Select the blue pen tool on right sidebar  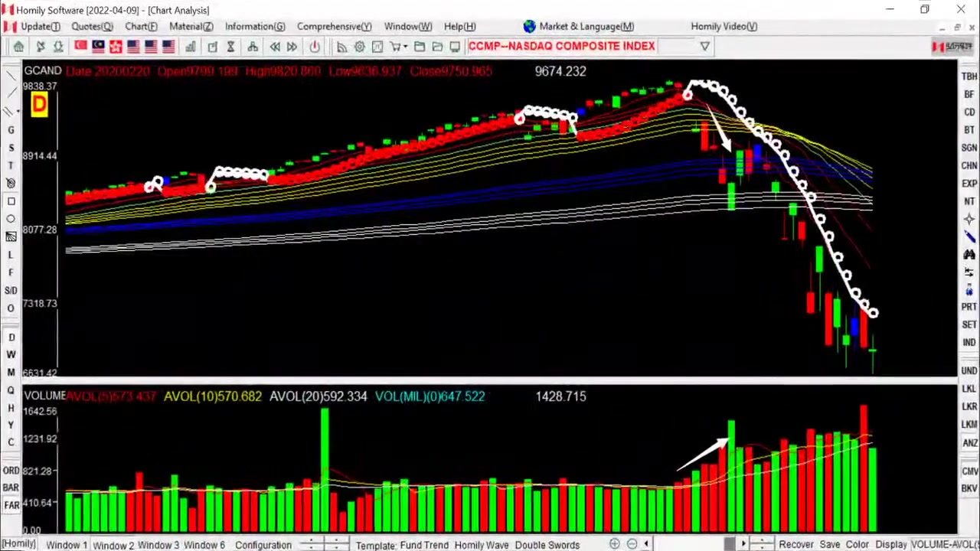[x=969, y=237]
